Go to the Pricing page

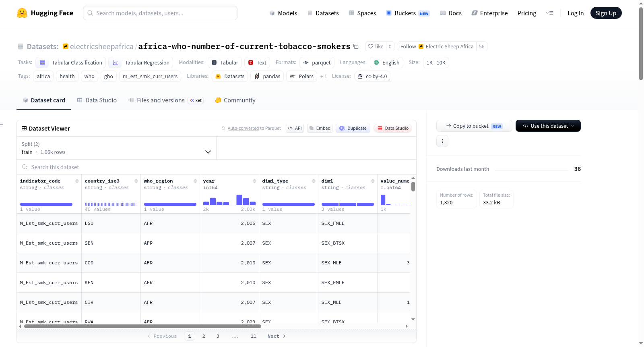[x=527, y=13]
